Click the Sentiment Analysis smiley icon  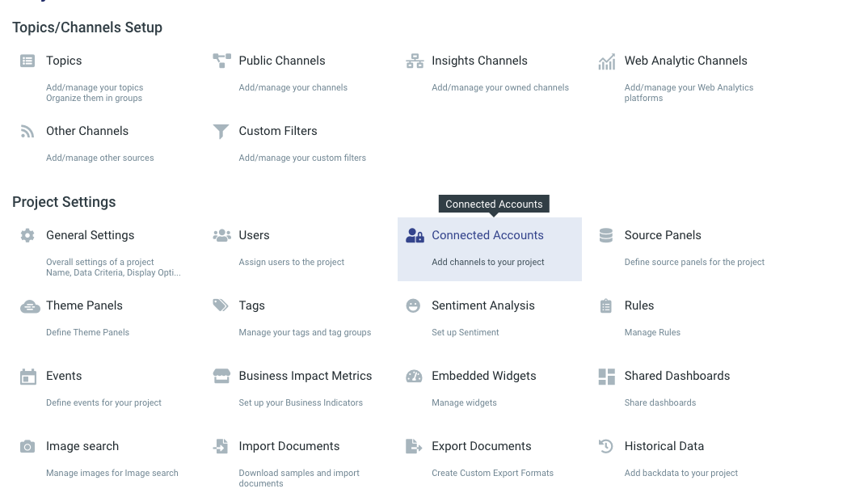(413, 305)
